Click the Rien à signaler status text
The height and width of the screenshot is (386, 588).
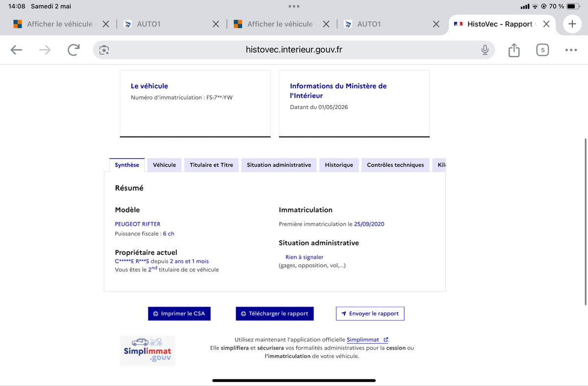(304, 257)
